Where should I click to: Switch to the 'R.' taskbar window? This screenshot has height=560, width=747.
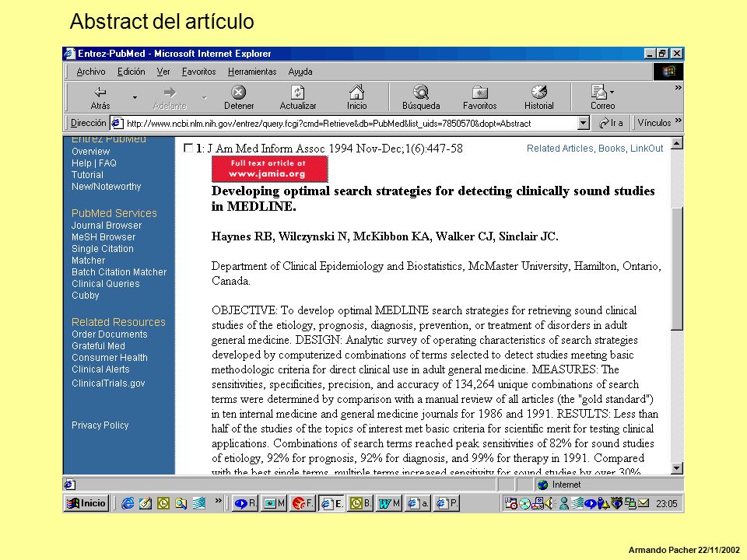[245, 503]
